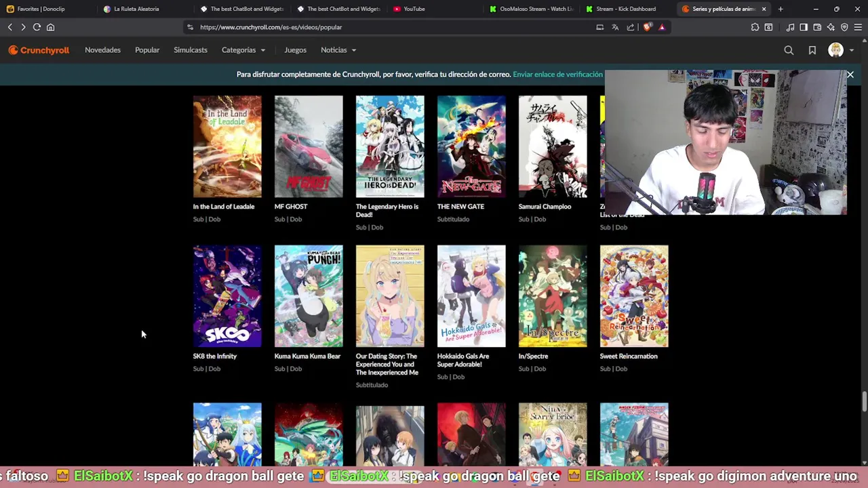The height and width of the screenshot is (488, 868).
Task: Click the 'THE NEW GATE' title text
Action: (460, 207)
